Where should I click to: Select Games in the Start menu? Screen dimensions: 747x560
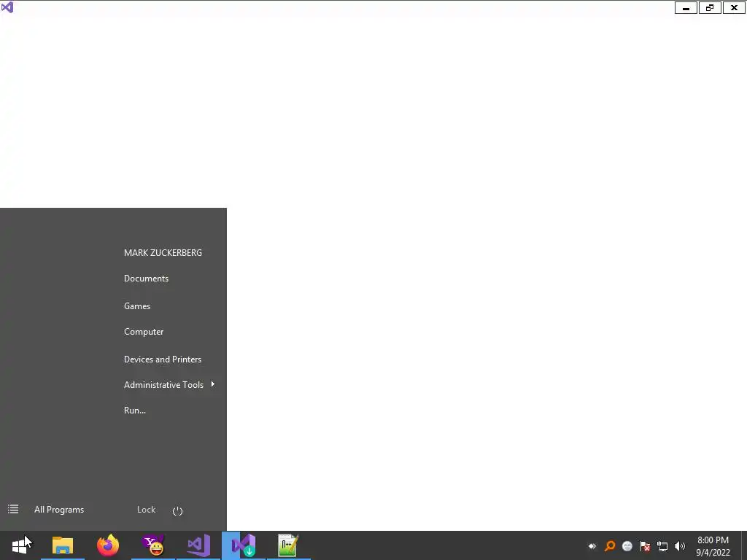pyautogui.click(x=137, y=306)
